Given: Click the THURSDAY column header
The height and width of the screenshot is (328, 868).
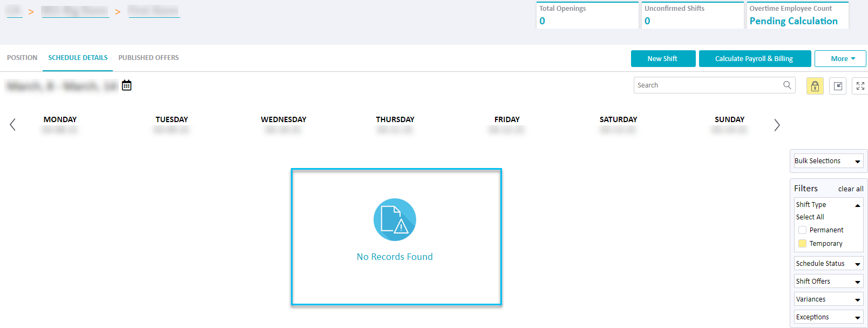Looking at the screenshot, I should pyautogui.click(x=395, y=119).
